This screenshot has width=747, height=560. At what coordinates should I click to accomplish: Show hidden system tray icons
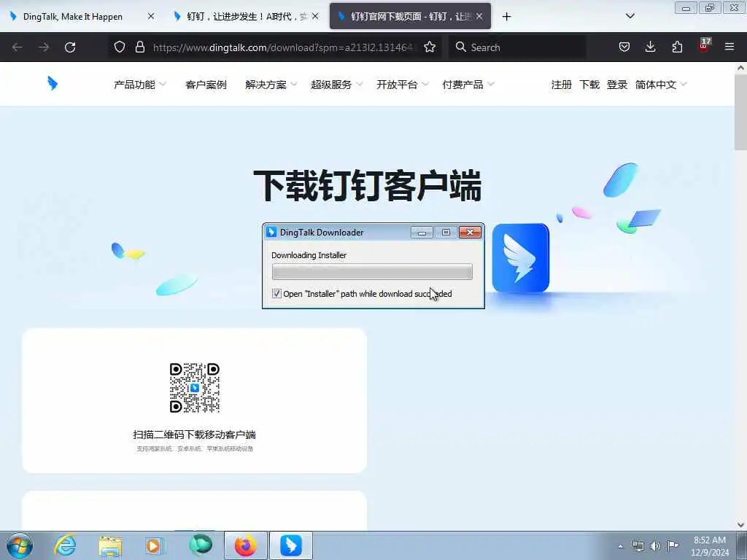pyautogui.click(x=620, y=546)
